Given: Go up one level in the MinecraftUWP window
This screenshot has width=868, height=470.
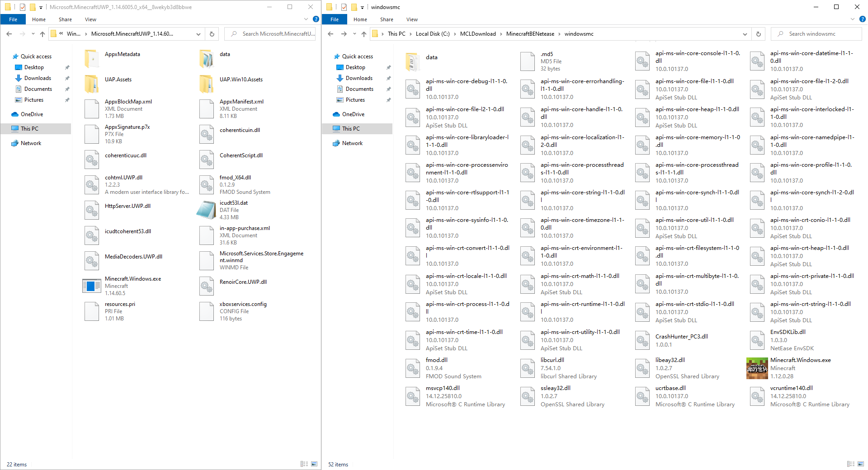Looking at the screenshot, I should coord(42,34).
